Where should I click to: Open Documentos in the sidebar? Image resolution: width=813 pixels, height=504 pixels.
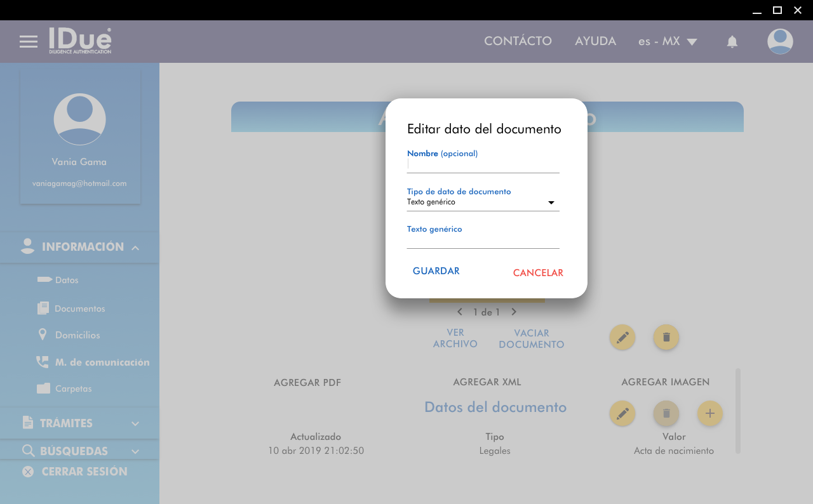click(79, 308)
